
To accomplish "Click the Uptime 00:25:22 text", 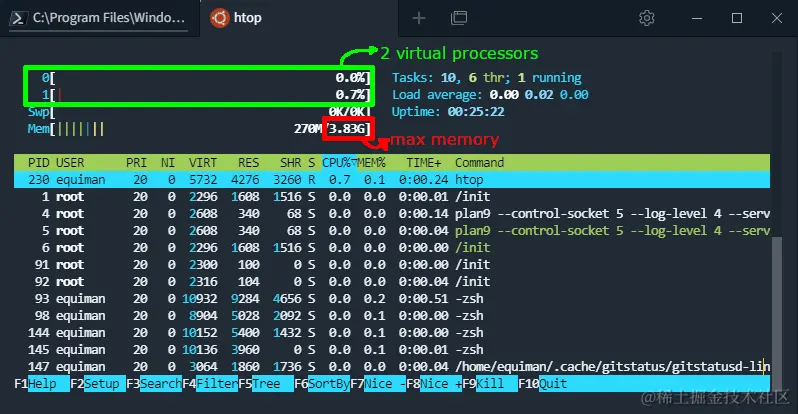I will pyautogui.click(x=448, y=112).
